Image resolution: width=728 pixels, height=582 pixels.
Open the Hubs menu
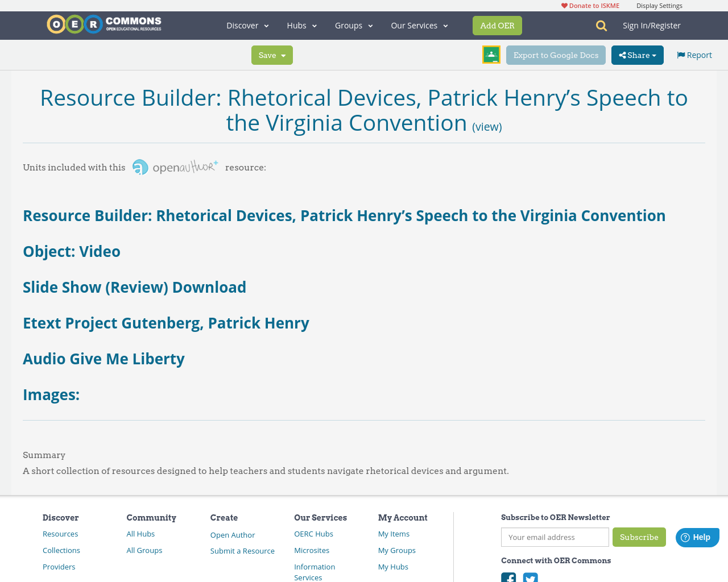click(301, 24)
